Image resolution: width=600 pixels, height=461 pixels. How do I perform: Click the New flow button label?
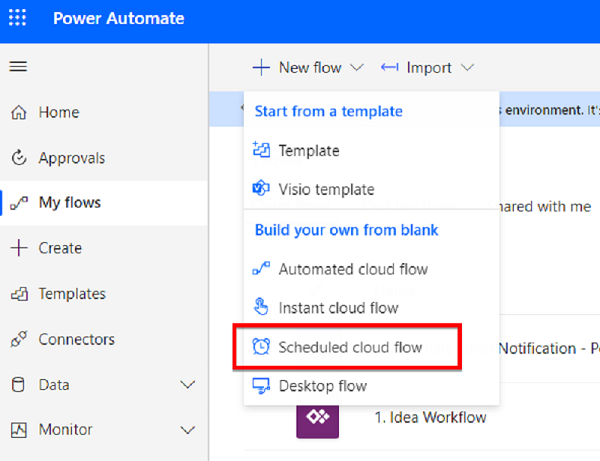coord(310,68)
